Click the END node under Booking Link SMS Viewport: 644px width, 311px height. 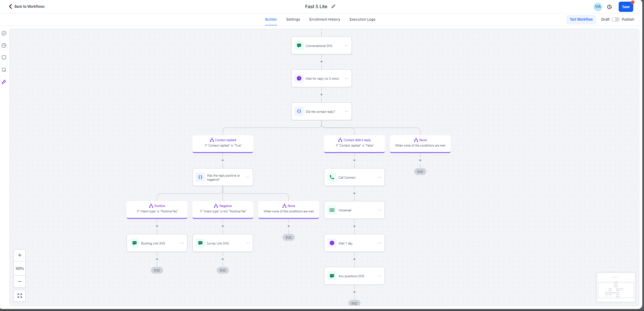[x=157, y=270]
